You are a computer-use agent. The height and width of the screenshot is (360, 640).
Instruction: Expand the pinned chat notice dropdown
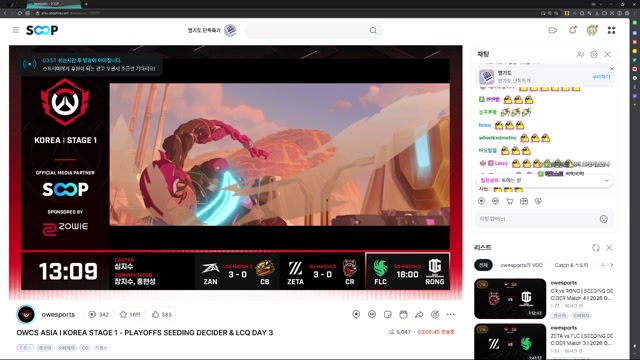coord(606,180)
